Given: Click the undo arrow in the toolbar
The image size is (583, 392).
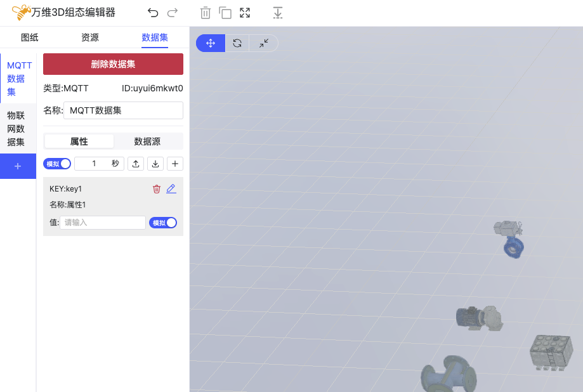Looking at the screenshot, I should 153,13.
